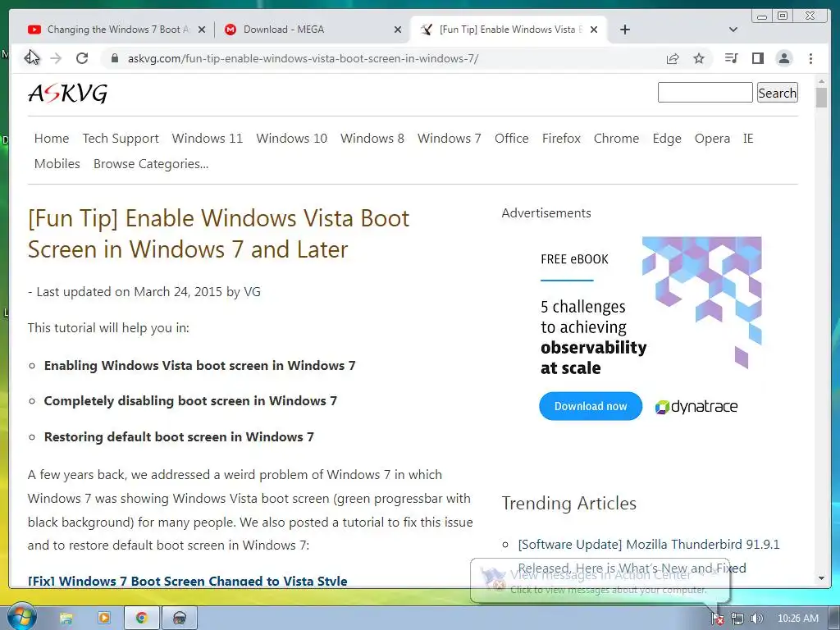Reload the current page
The height and width of the screenshot is (630, 840).
82,58
